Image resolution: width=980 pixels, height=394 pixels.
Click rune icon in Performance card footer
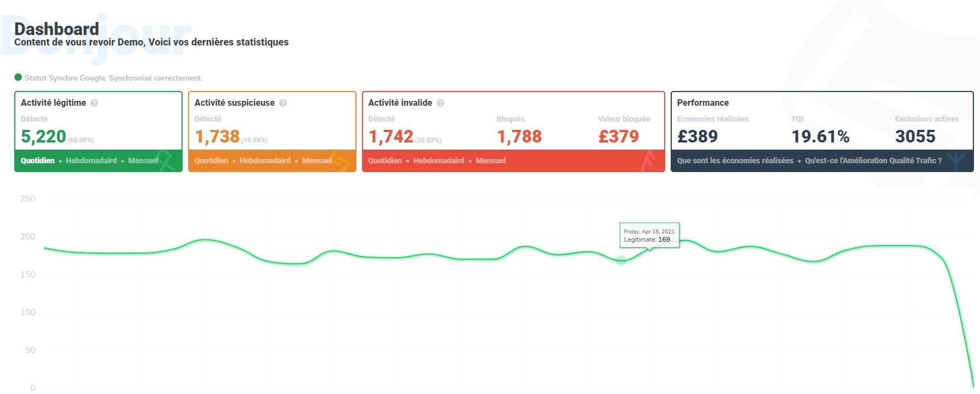point(957,161)
